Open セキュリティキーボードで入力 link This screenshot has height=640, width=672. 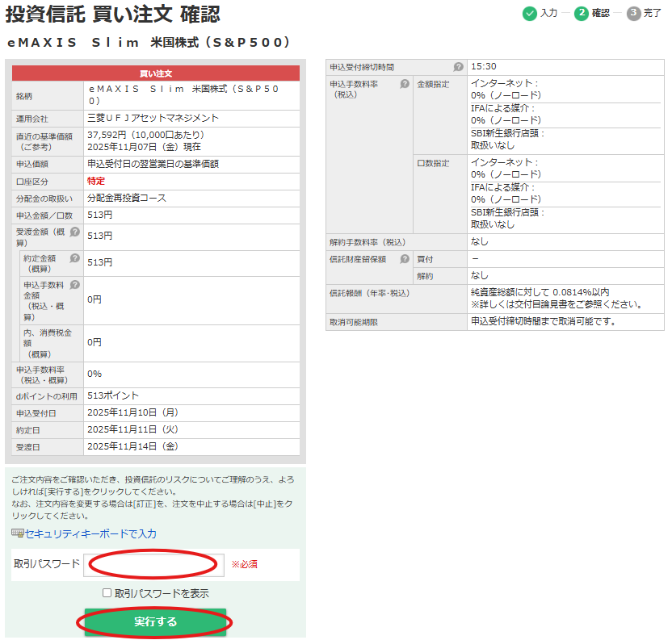click(90, 533)
